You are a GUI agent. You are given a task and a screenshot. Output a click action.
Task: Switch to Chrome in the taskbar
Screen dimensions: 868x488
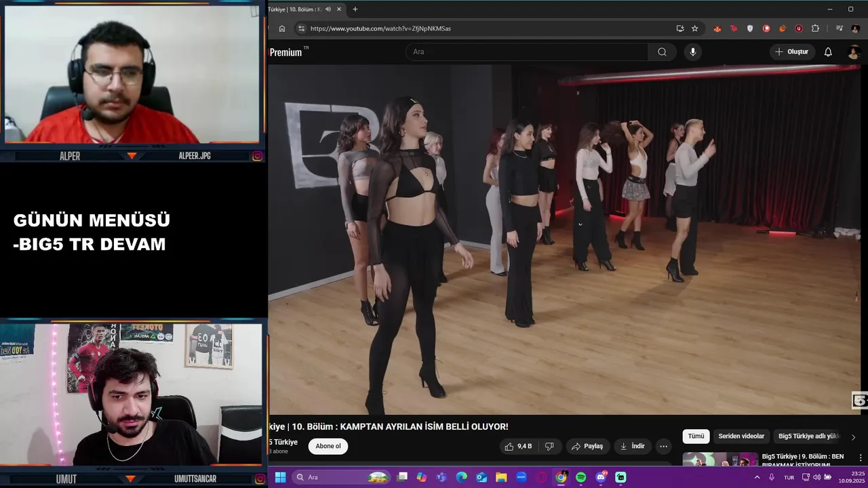[x=561, y=477]
